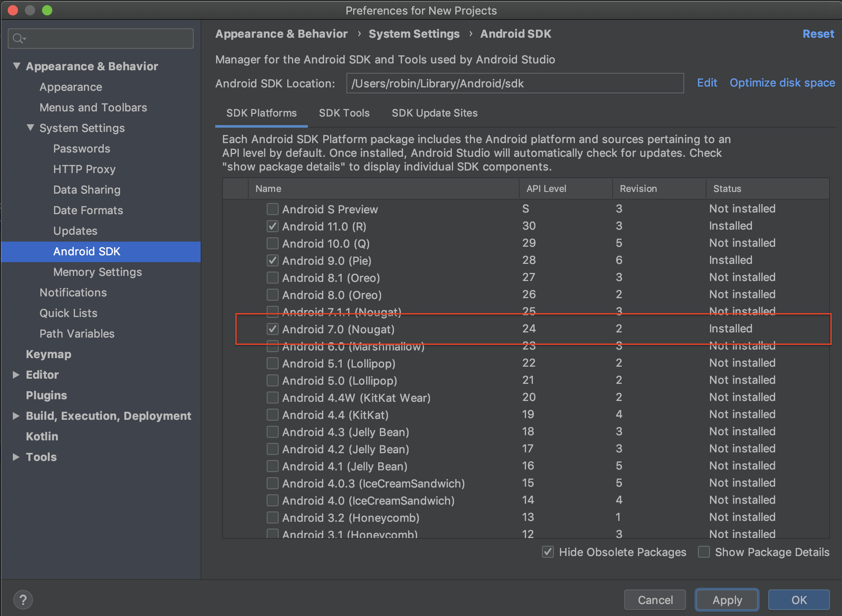Check the Android 10.0 (Q) checkbox

272,243
